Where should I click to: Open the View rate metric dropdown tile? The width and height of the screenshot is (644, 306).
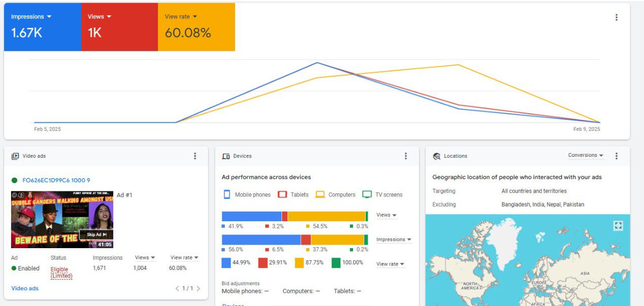(x=181, y=17)
